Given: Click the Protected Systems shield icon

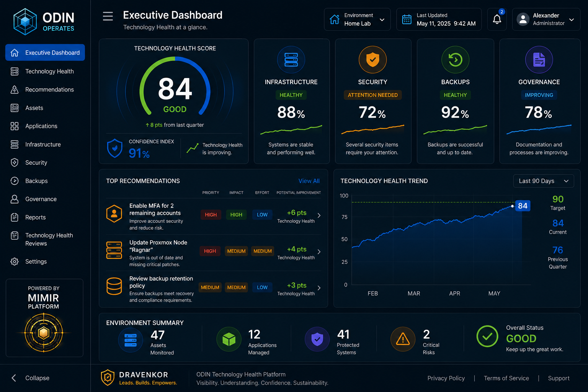Looking at the screenshot, I should point(317,339).
